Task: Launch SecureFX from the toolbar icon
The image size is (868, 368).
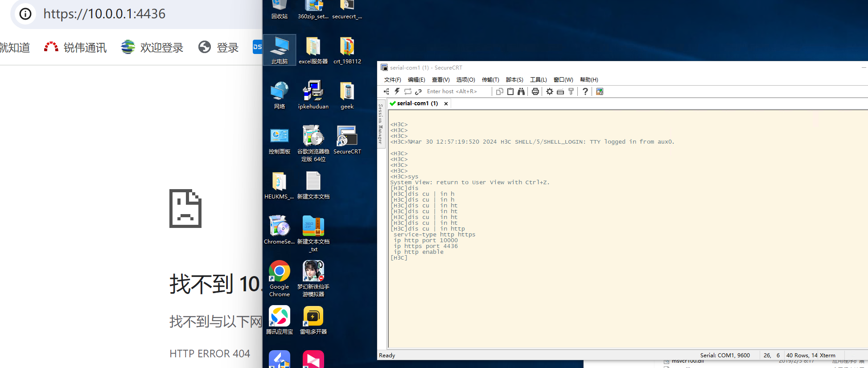Action: [x=600, y=91]
